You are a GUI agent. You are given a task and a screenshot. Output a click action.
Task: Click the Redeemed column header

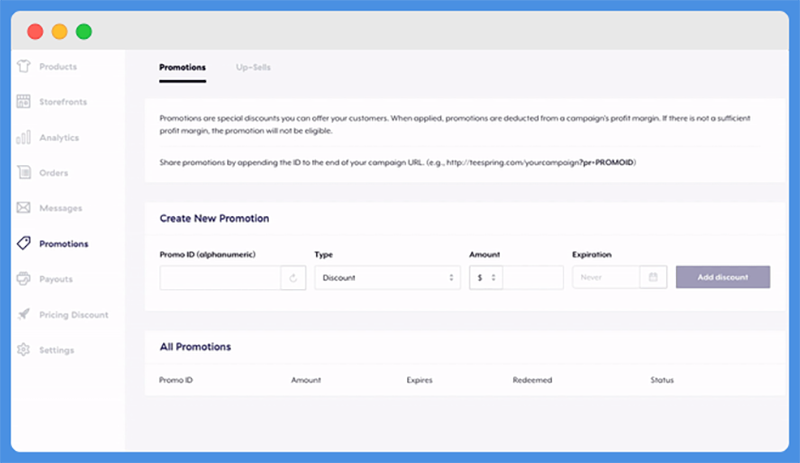pos(532,380)
